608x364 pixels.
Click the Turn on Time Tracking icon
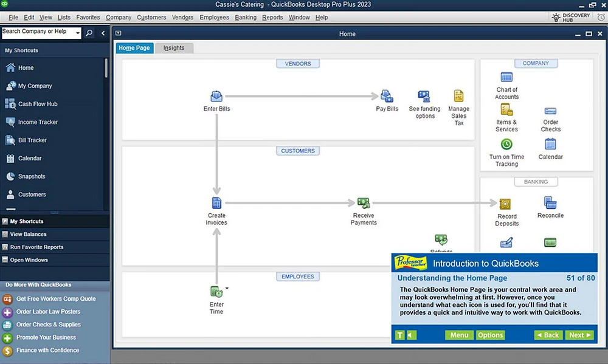tap(506, 145)
